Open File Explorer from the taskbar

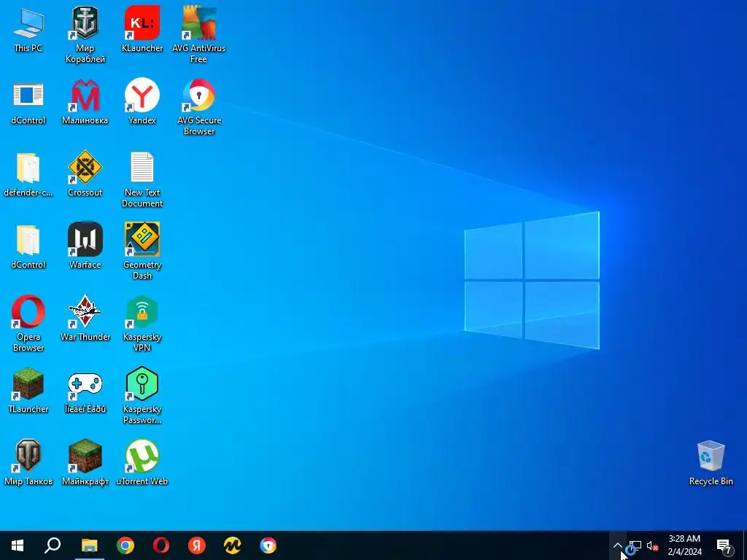[x=89, y=545]
